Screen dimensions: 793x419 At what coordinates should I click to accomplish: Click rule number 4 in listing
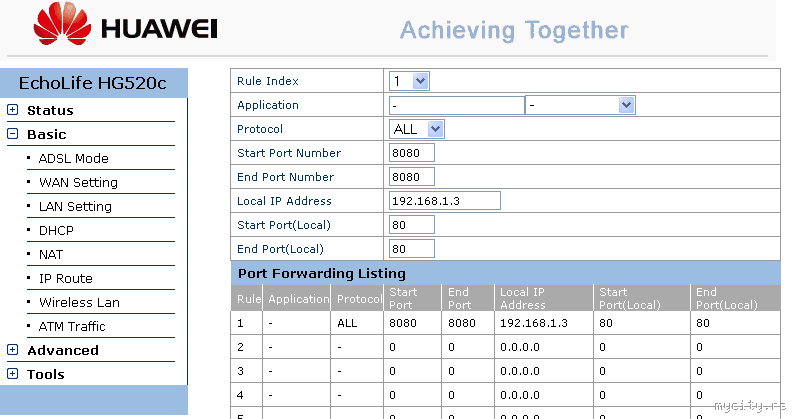(x=240, y=395)
